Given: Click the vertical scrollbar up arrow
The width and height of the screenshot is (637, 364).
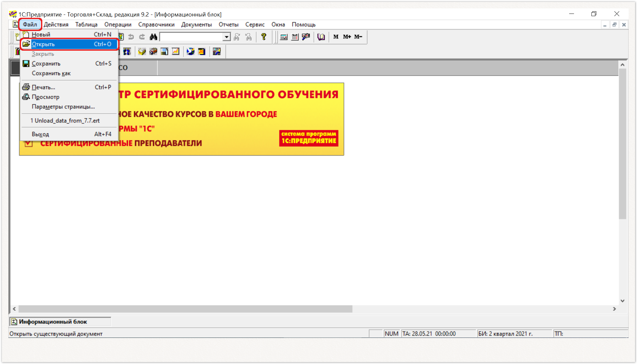Looking at the screenshot, I should pos(622,65).
